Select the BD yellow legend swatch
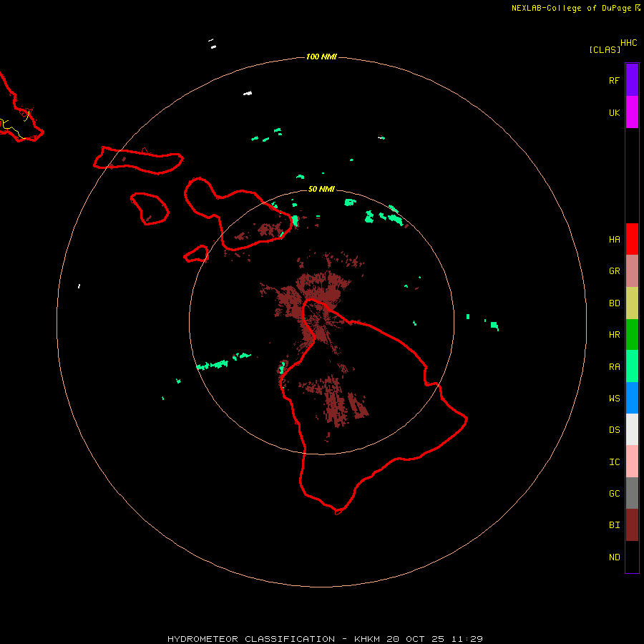Image resolution: width=644 pixels, height=644 pixels. pyautogui.click(x=632, y=303)
